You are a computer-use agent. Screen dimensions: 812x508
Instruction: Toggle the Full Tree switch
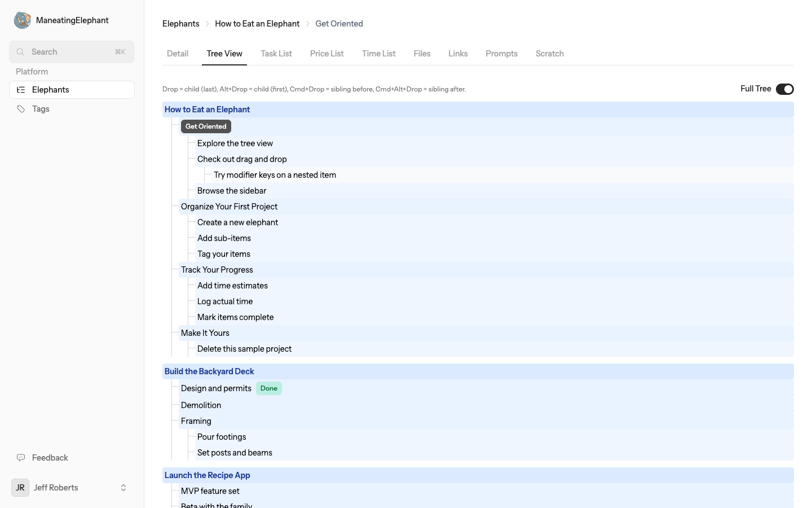click(785, 89)
